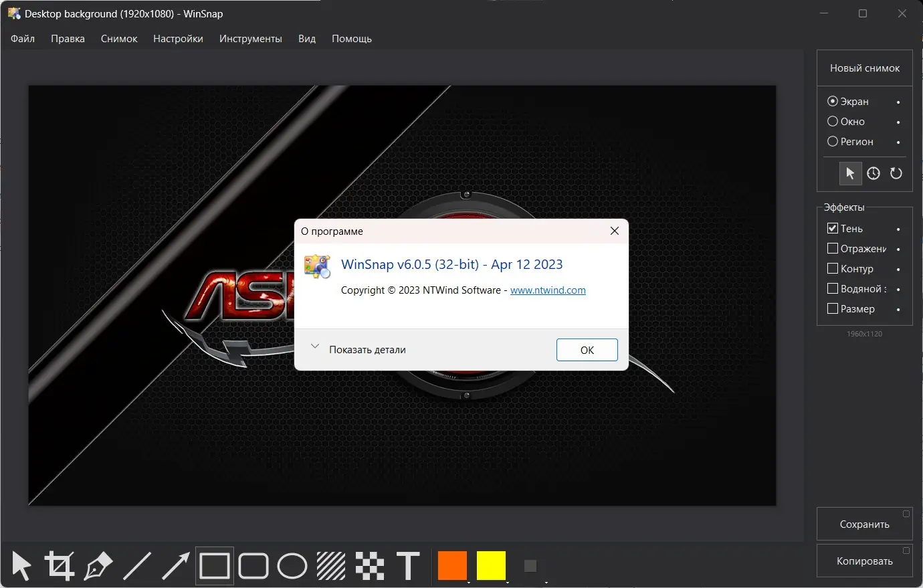Open options dot next to Водяной знак
923x588 pixels.
pyautogui.click(x=898, y=290)
